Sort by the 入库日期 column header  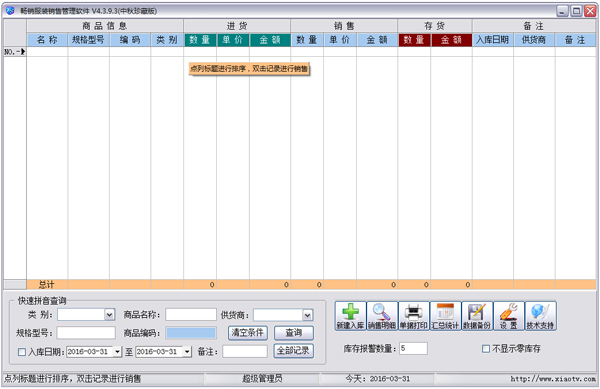pos(492,40)
